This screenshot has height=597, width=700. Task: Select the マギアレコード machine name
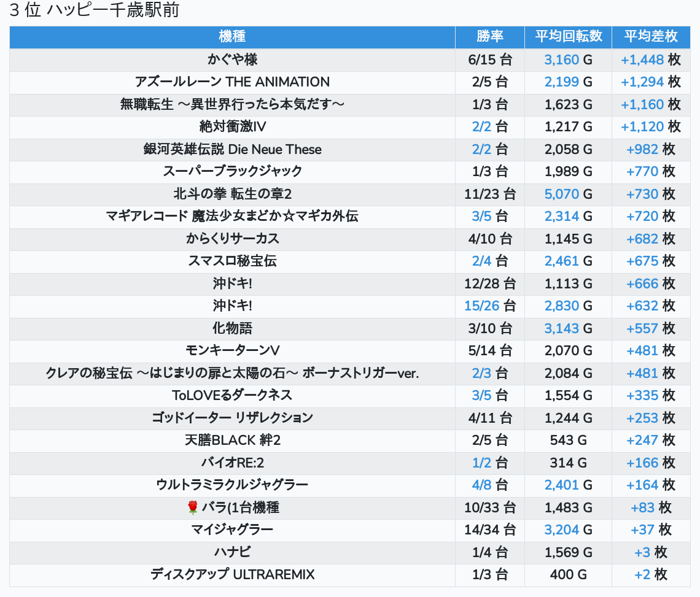(232, 216)
